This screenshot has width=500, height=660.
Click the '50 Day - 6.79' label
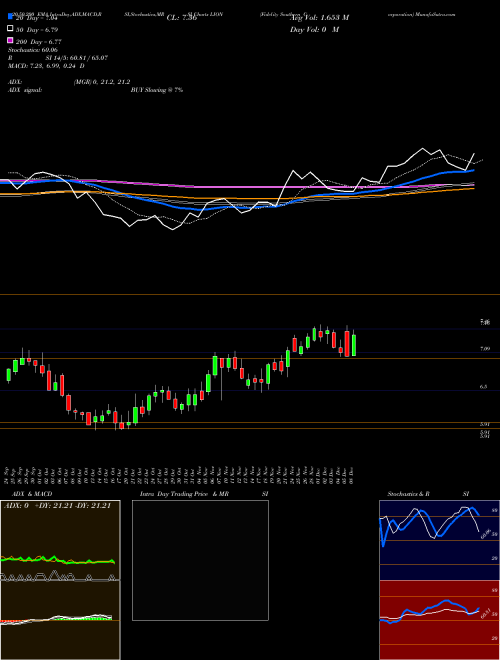click(37, 30)
